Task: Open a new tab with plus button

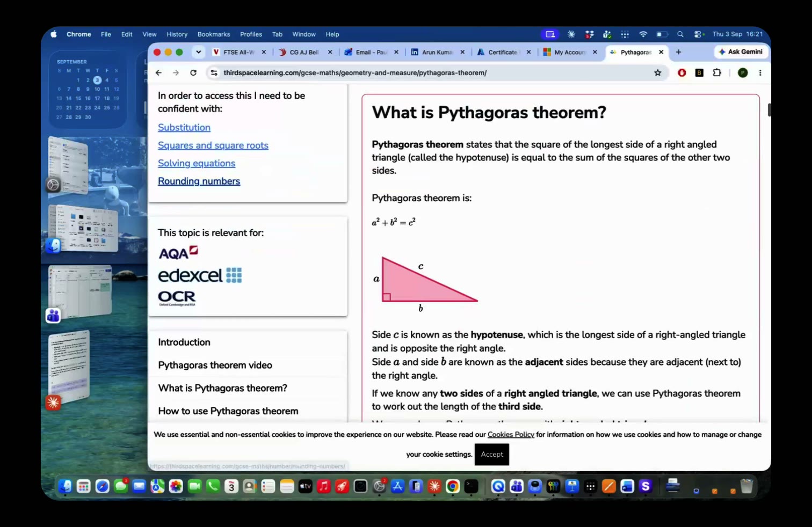Action: tap(678, 52)
